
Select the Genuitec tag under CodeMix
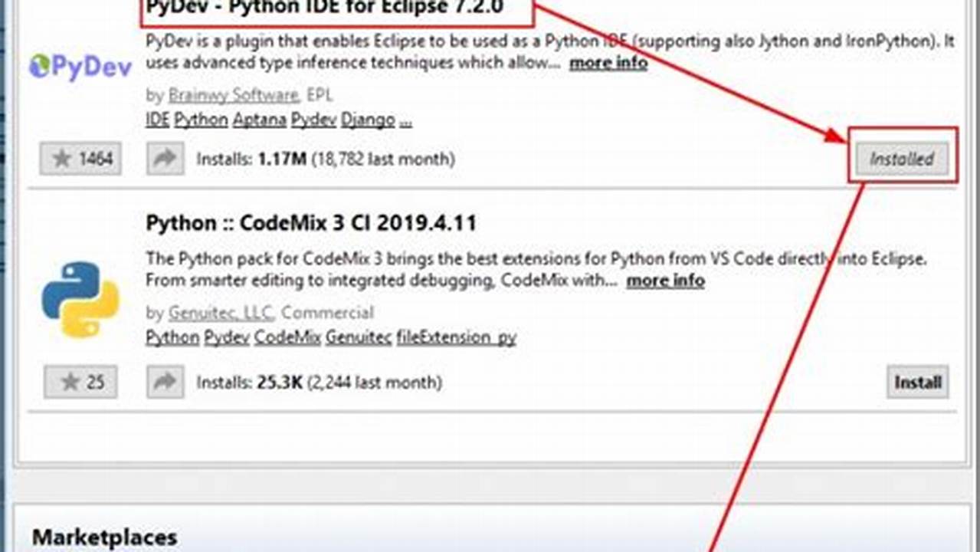[x=358, y=337]
